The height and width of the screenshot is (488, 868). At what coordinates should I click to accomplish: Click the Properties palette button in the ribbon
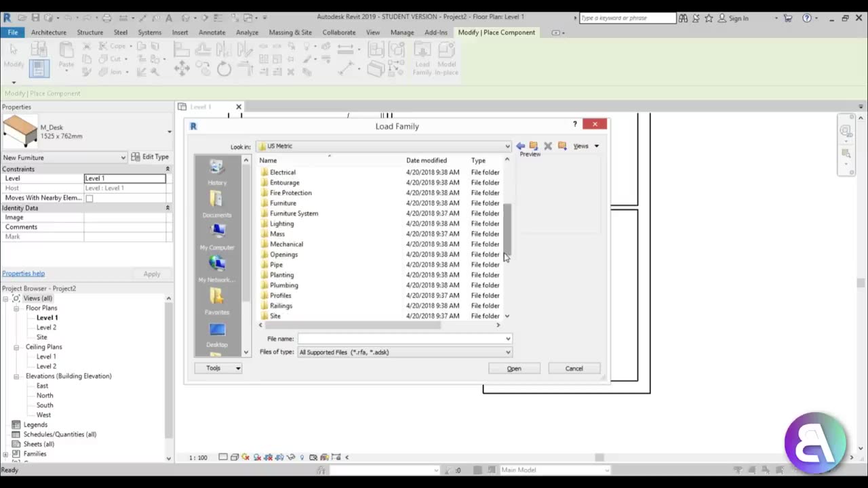click(x=39, y=68)
